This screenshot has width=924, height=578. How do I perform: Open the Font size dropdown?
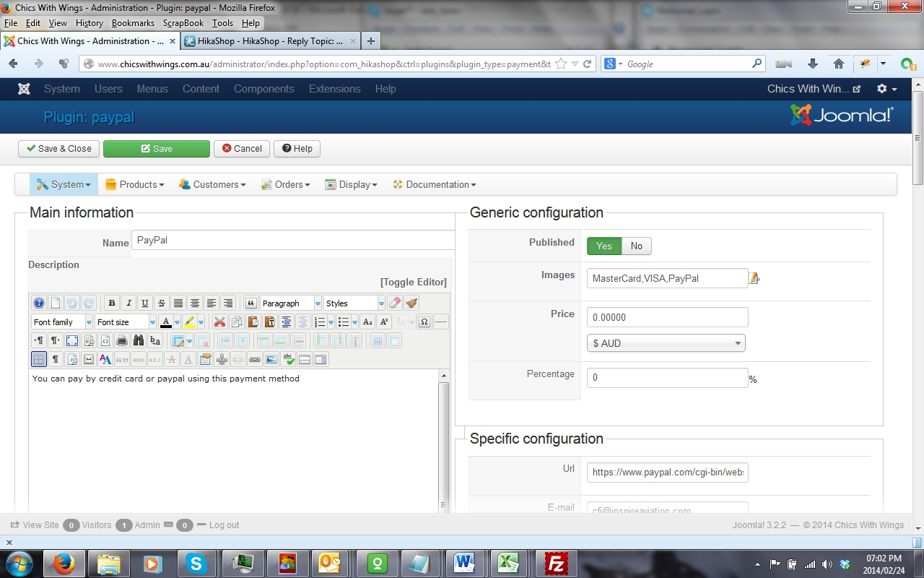126,322
